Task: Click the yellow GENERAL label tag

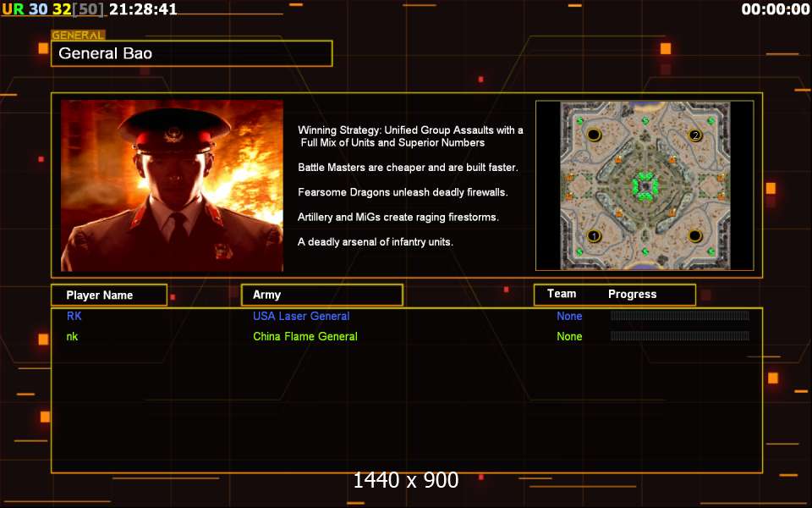Action: tap(78, 36)
